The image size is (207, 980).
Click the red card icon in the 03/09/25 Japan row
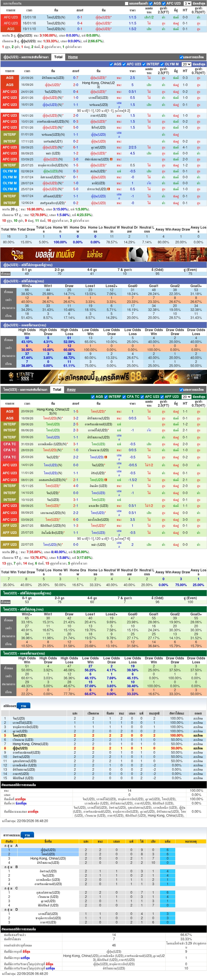pyautogui.click(x=111, y=159)
